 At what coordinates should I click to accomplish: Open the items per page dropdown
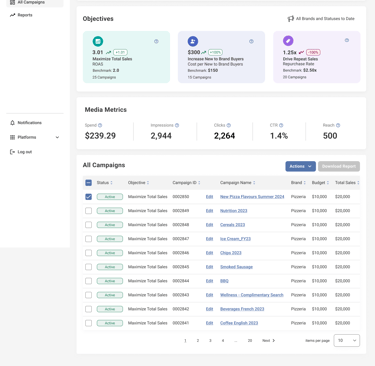(347, 340)
